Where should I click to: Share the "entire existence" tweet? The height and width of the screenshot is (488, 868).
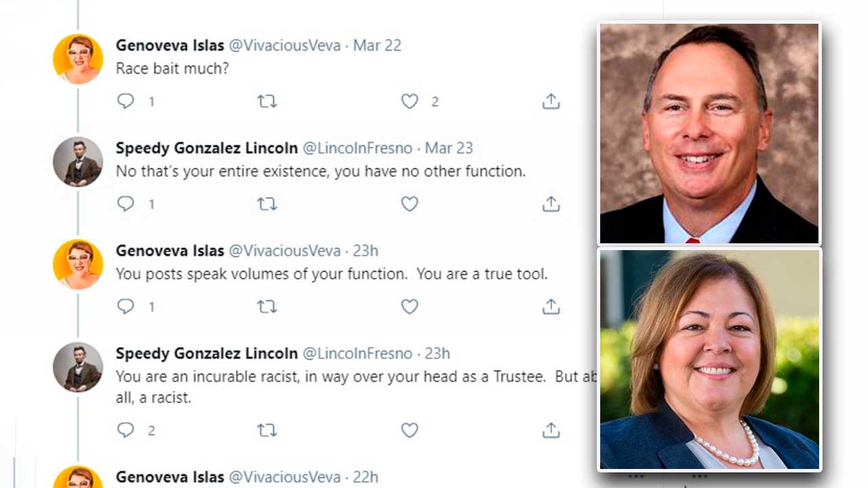point(551,204)
